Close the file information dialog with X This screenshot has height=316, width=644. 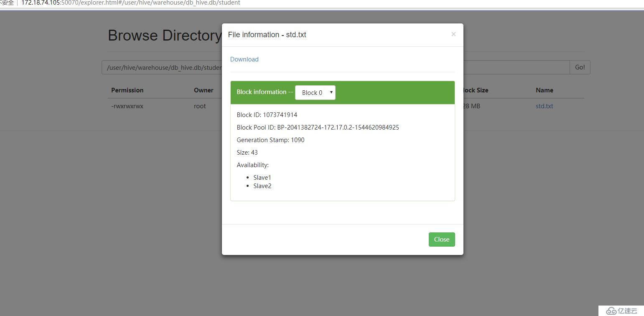453,34
